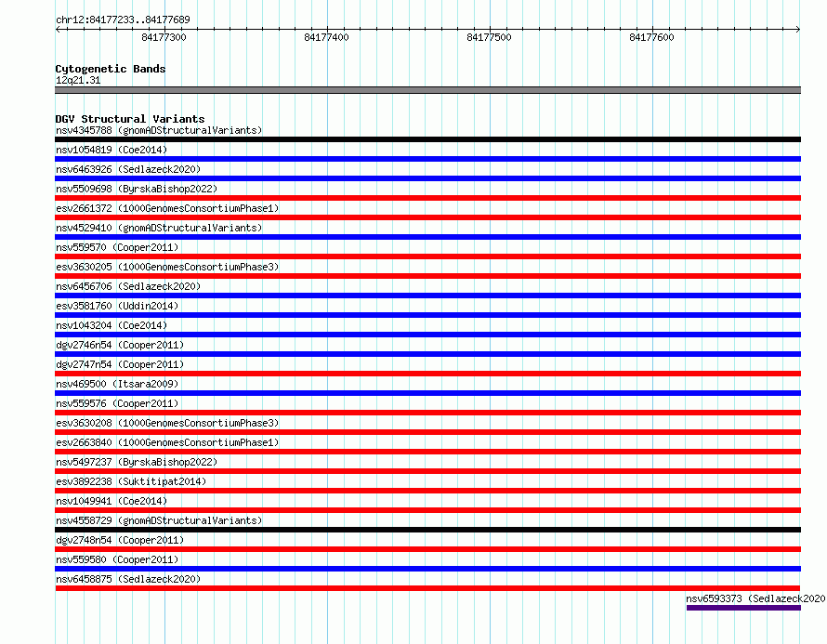Click the blue bar under nsv6463926

click(x=427, y=178)
